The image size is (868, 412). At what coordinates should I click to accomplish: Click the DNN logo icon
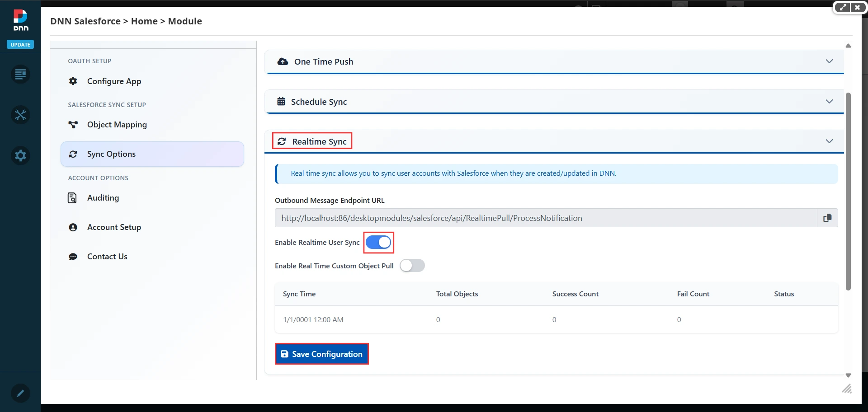point(20,20)
